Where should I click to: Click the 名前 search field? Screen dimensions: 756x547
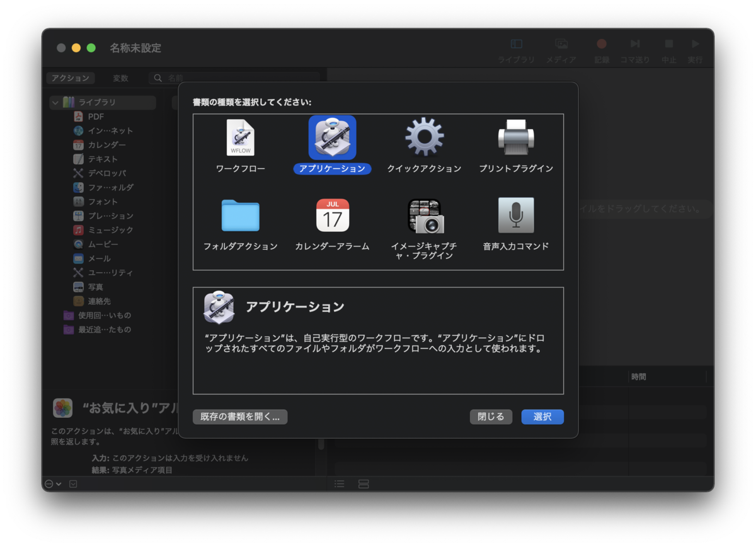pyautogui.click(x=234, y=78)
